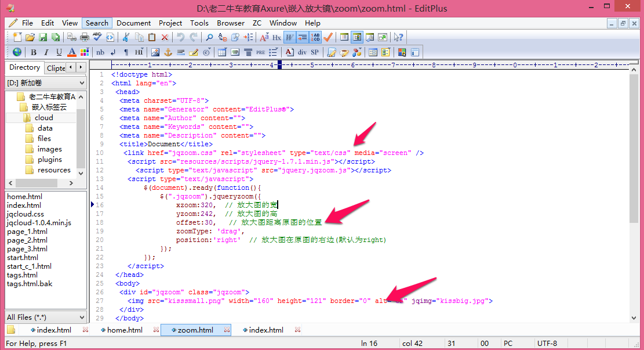Open the Tools menu
Screen dimensions: 644x350
(199, 23)
